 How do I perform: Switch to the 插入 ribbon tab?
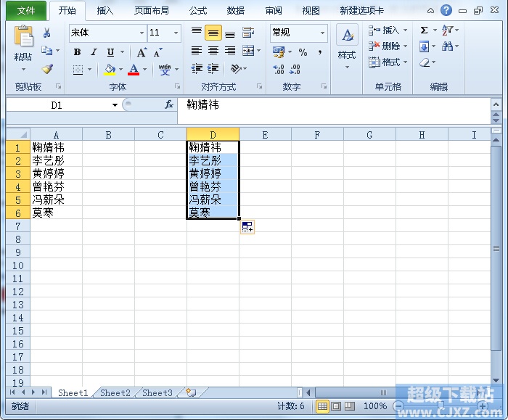[105, 11]
